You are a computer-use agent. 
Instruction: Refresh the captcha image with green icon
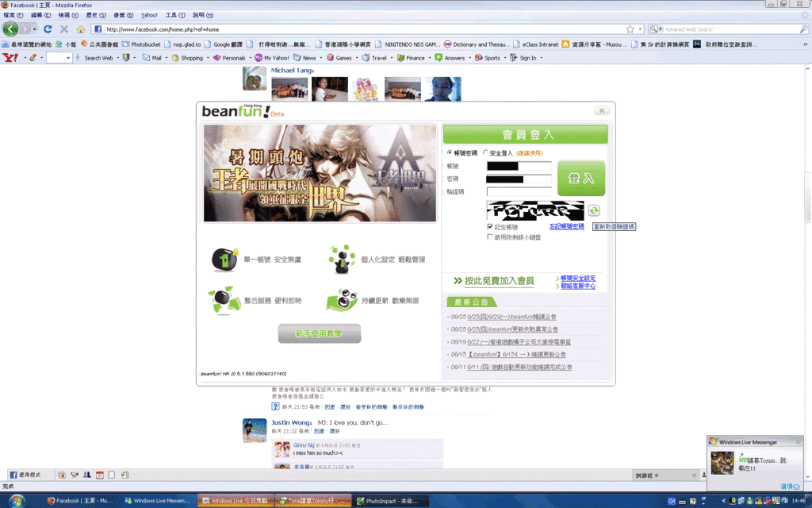tap(594, 210)
